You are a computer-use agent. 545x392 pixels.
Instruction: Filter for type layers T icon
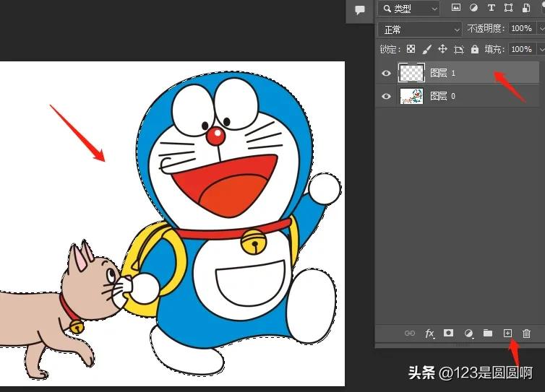coord(491,8)
